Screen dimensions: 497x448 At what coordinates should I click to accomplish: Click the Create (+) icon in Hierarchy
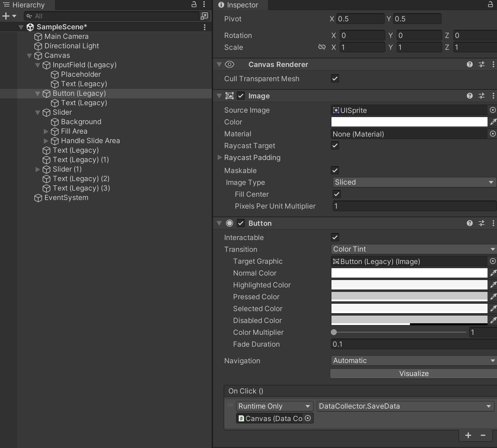click(x=5, y=16)
